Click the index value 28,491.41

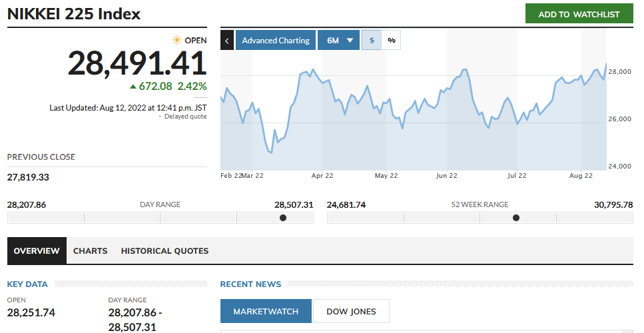click(x=137, y=63)
